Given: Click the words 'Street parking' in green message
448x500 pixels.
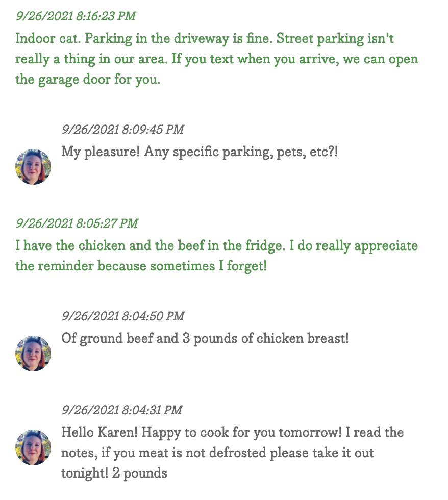Looking at the screenshot, I should click(320, 39).
